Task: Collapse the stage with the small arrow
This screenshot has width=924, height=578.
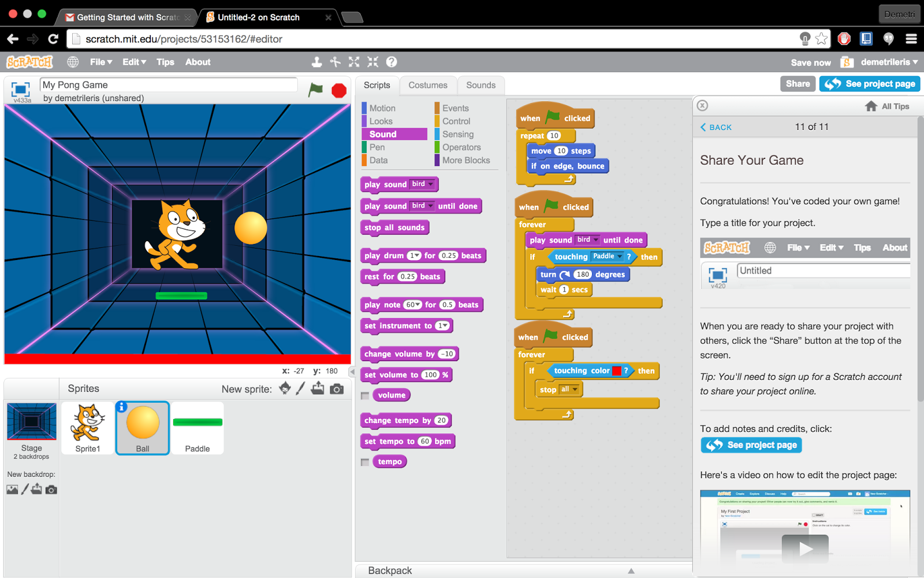Action: tap(352, 372)
